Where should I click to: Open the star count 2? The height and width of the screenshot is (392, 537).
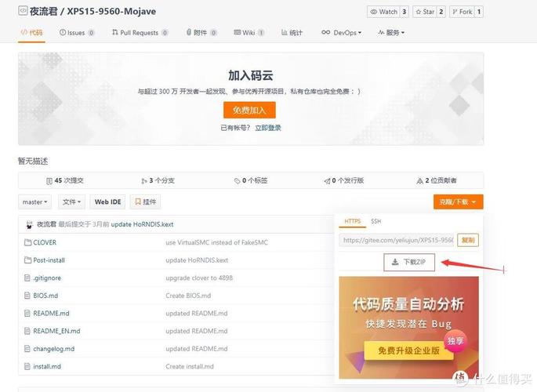(441, 12)
